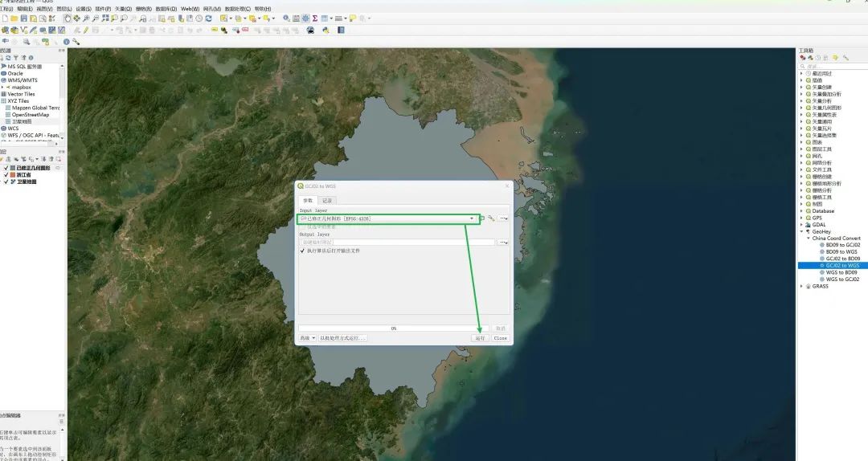Viewport: 868px width, 461px height.
Task: Filter the browser panel
Action: coord(15,58)
